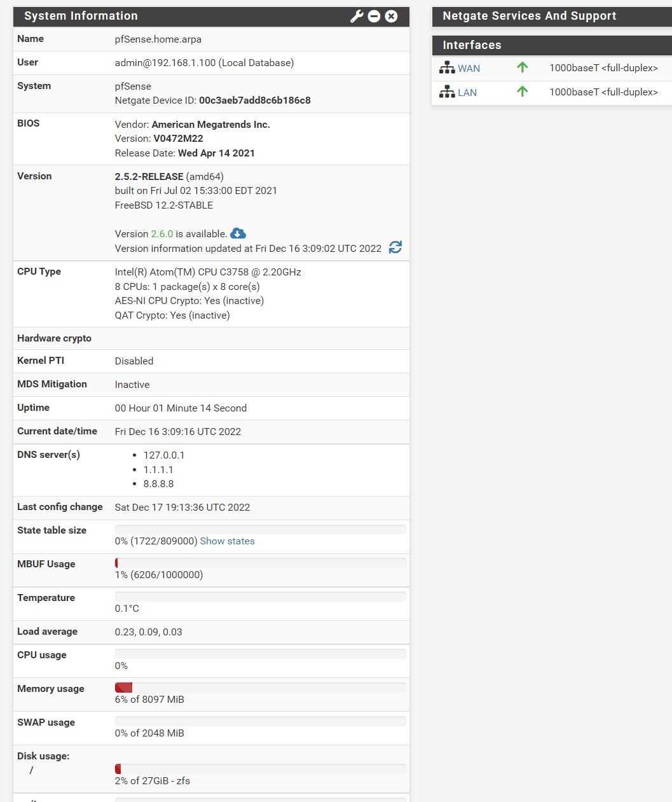The width and height of the screenshot is (672, 802).
Task: Select load average 0.23, 0.09, 0.03
Action: click(x=149, y=632)
